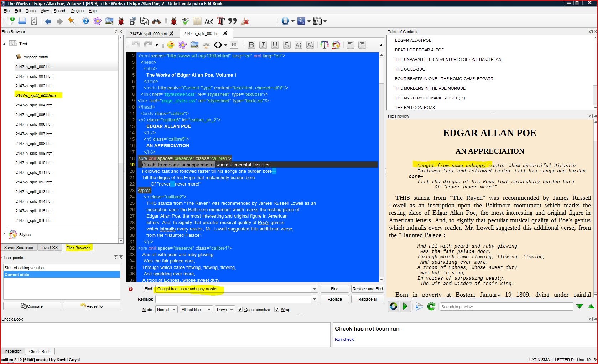Click the 'Search in preview' input field
This screenshot has height=364, width=598.
tap(506, 307)
